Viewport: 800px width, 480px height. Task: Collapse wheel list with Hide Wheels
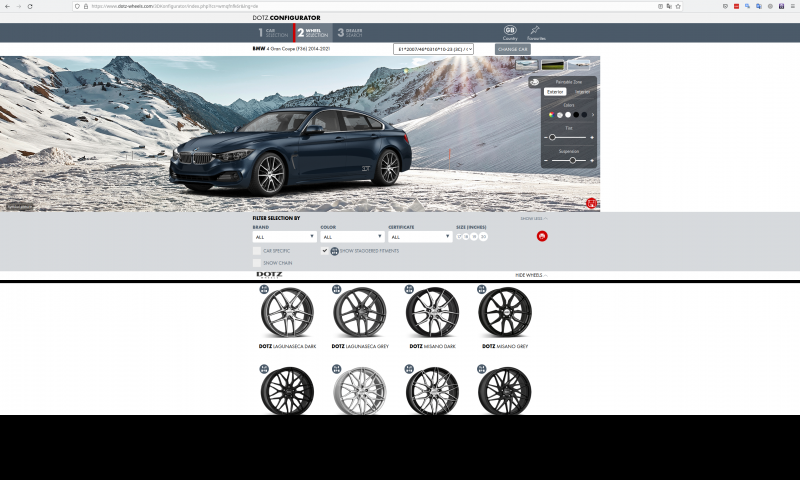[531, 275]
